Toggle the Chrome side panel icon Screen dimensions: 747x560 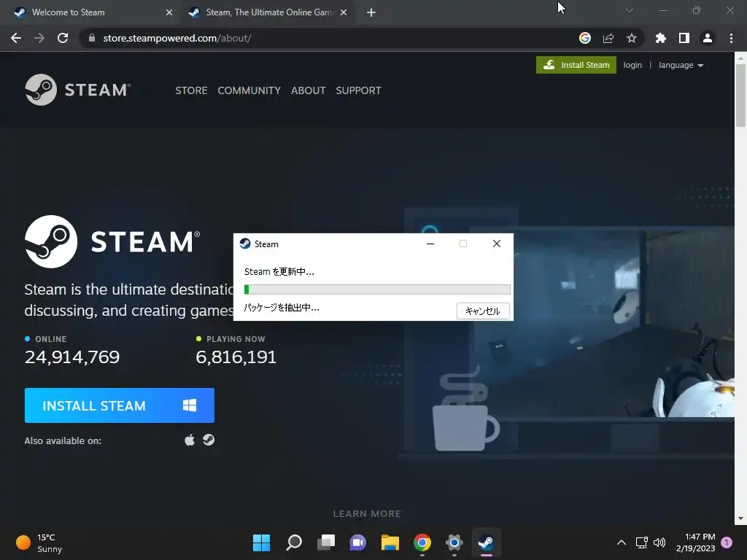coord(684,38)
